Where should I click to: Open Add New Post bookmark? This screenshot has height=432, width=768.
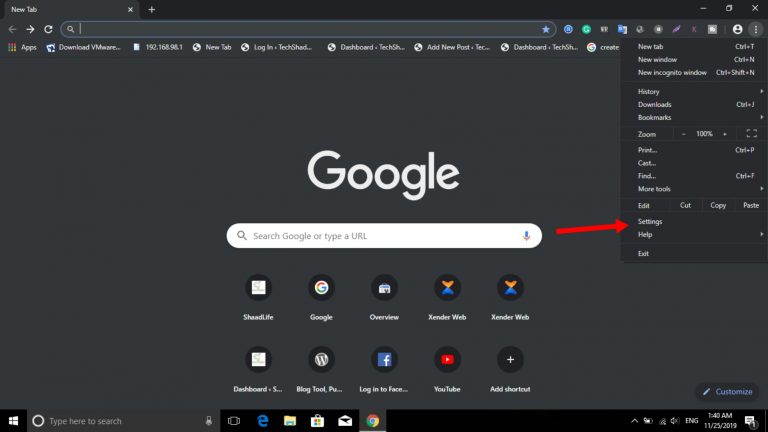click(452, 47)
